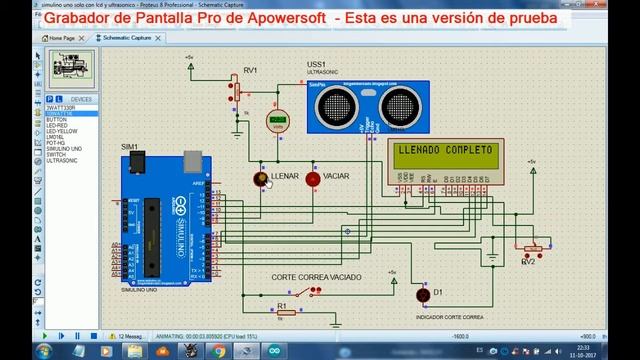640x360 pixels.
Task: Advance the simulation with Step button
Action: coord(61,336)
